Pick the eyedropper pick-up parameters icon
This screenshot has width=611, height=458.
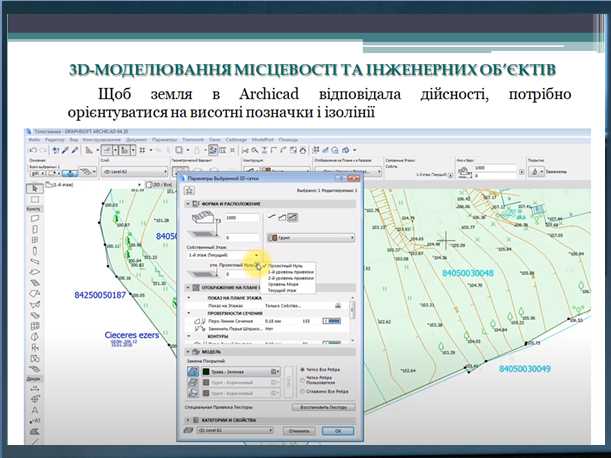click(66, 150)
